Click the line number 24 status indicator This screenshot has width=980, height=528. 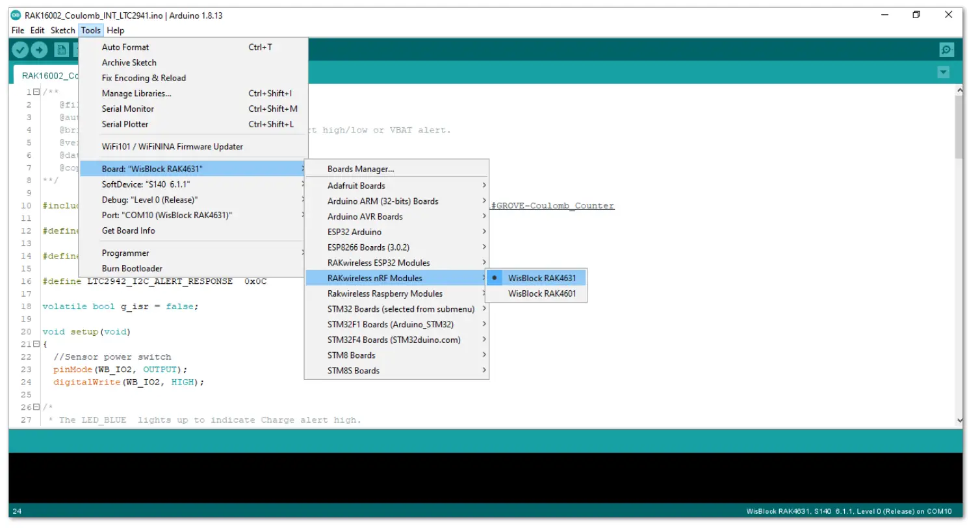(17, 512)
